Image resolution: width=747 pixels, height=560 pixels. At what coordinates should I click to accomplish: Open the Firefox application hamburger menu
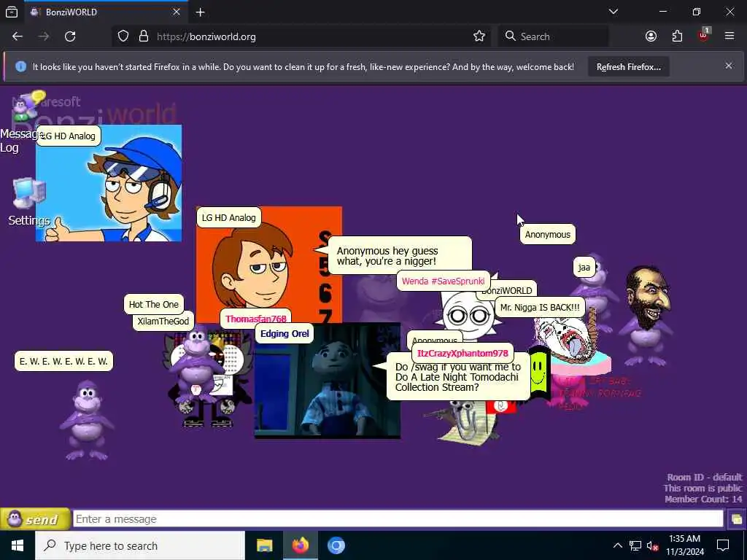(x=729, y=36)
